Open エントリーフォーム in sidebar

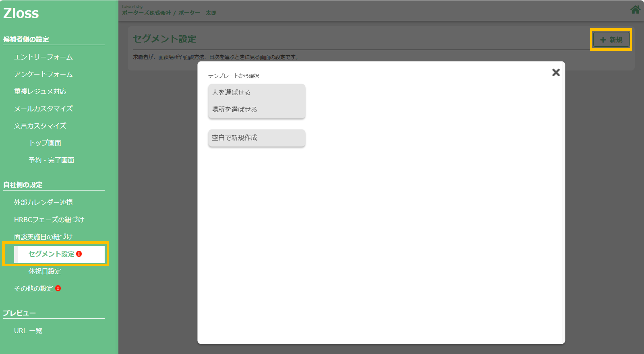[43, 57]
